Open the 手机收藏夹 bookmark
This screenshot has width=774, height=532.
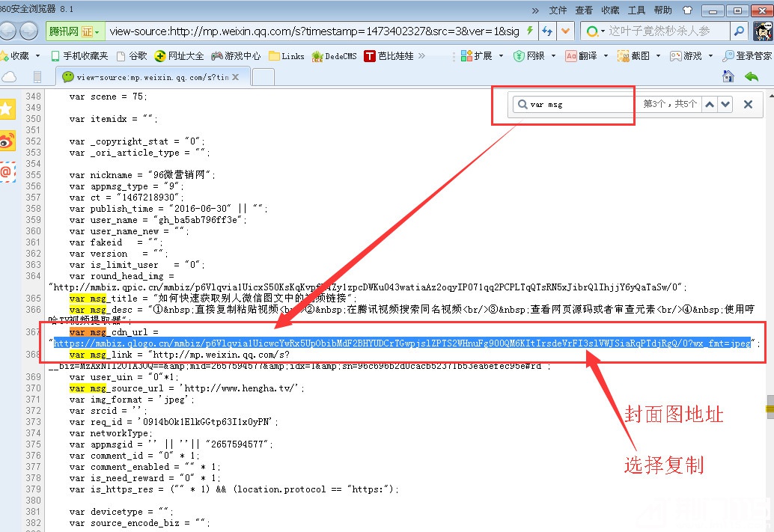click(x=79, y=56)
